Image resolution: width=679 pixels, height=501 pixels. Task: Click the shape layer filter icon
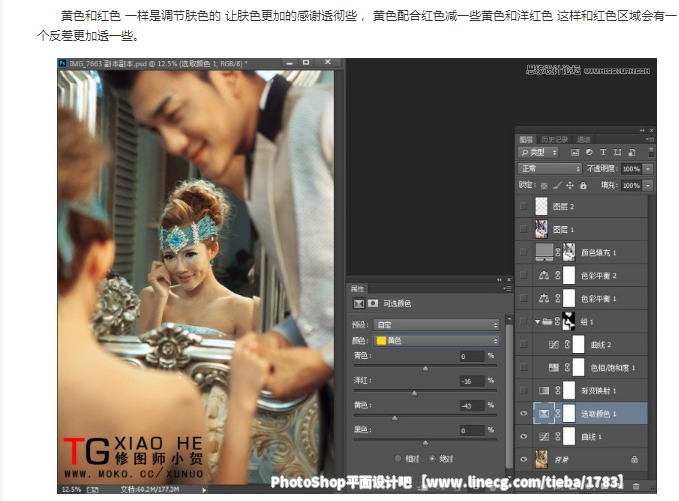coord(617,152)
